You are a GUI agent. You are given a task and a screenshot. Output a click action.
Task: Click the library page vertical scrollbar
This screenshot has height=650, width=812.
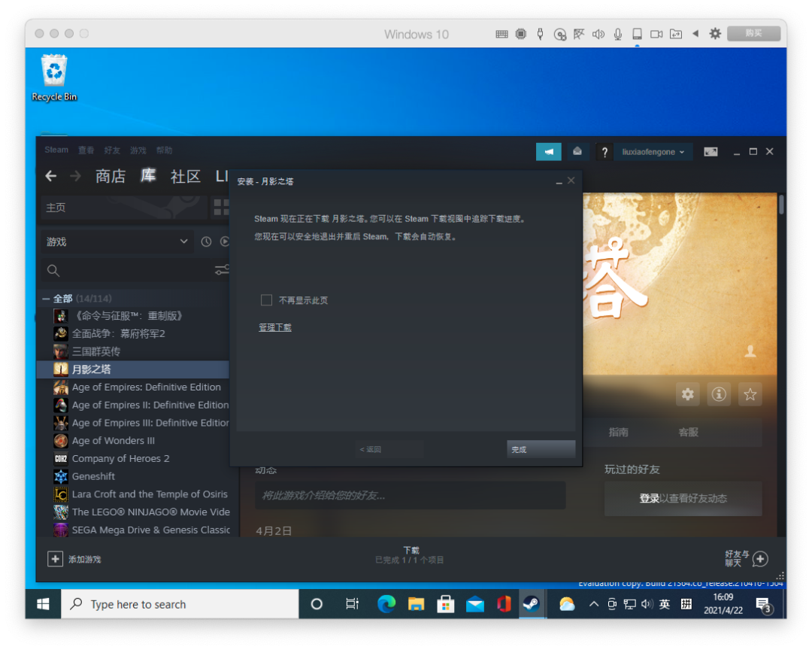781,204
